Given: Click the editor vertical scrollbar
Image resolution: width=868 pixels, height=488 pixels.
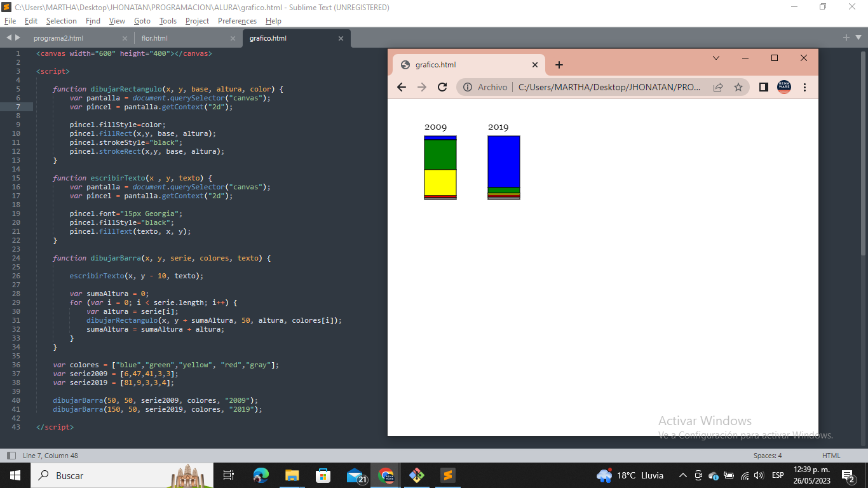Looking at the screenshot, I should [864, 152].
